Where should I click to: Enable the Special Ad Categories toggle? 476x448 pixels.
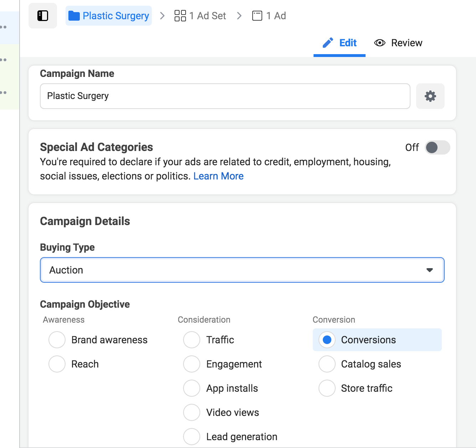(438, 147)
